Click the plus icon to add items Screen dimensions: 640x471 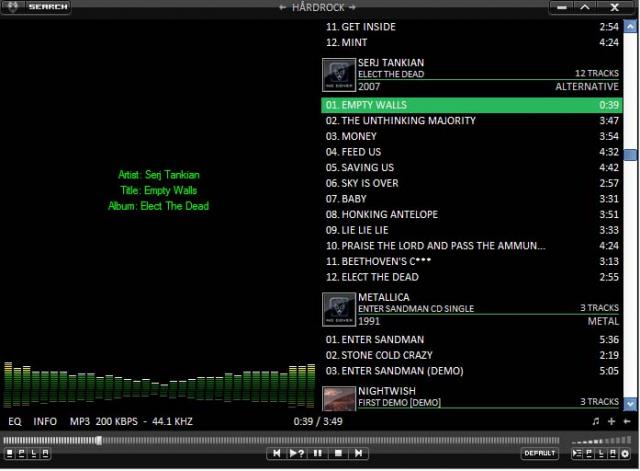[611, 421]
